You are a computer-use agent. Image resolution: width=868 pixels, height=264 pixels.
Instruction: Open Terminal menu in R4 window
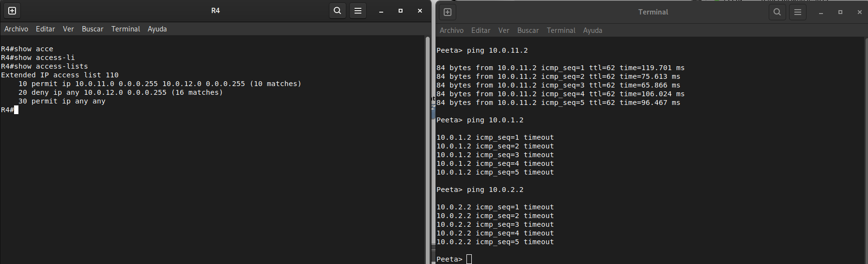tap(125, 29)
